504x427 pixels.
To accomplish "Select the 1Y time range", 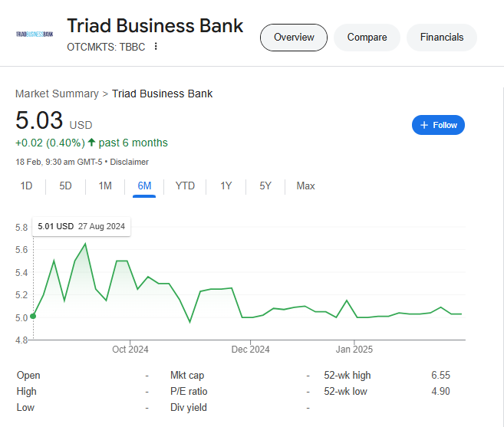I will (226, 186).
